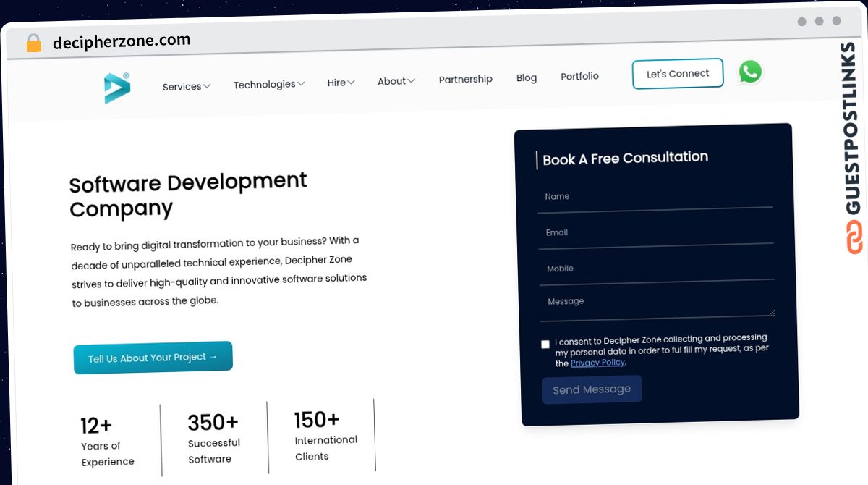The width and height of the screenshot is (868, 485).
Task: Expand the Technologies dropdown menu
Action: pos(269,85)
